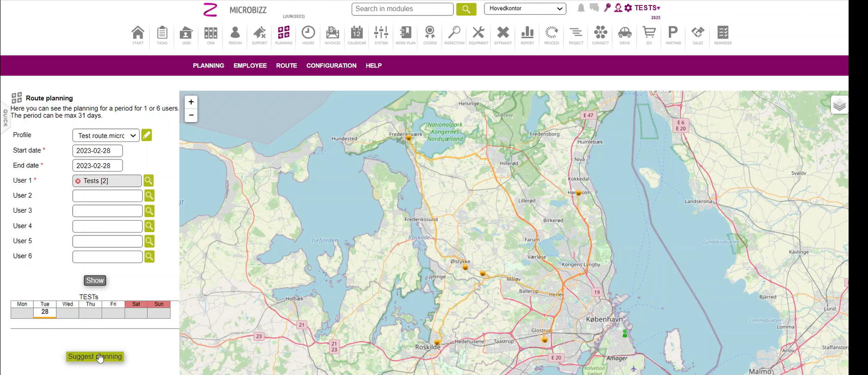Open the Hovedkontor department dropdown

click(525, 9)
